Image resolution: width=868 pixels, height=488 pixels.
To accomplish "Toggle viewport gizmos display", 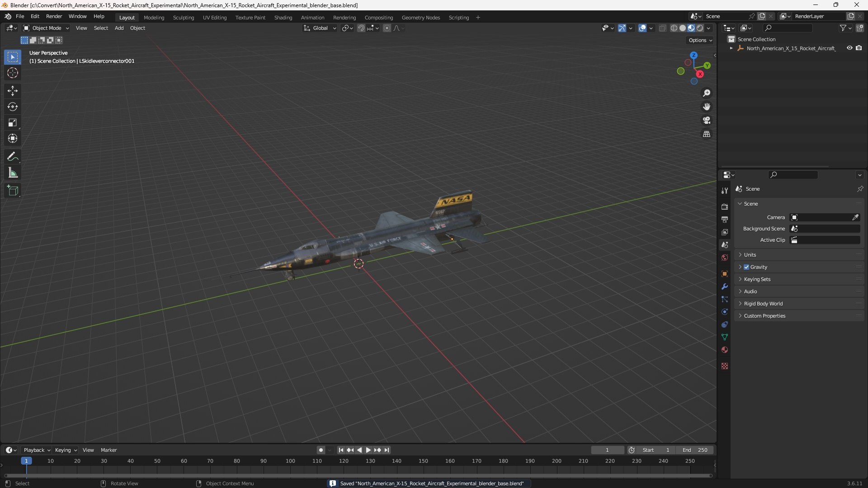I will click(x=622, y=28).
